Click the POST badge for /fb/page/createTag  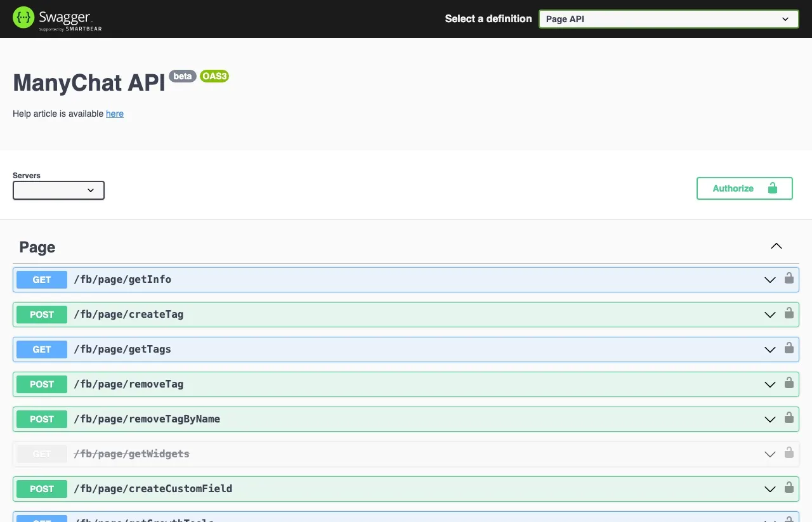[x=42, y=315]
